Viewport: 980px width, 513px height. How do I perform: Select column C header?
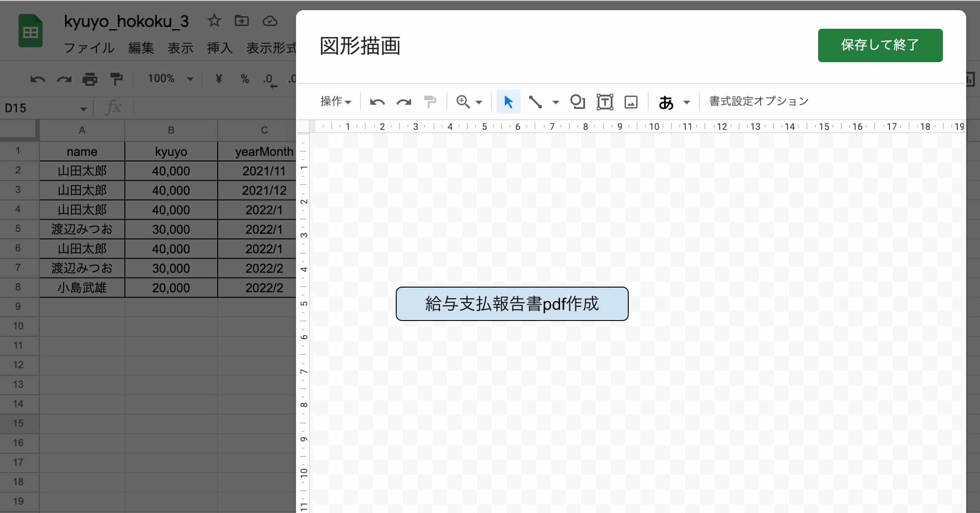point(257,130)
